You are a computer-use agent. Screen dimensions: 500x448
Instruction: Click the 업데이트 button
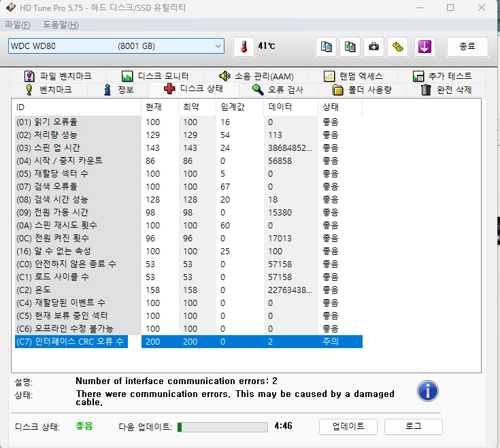click(348, 426)
